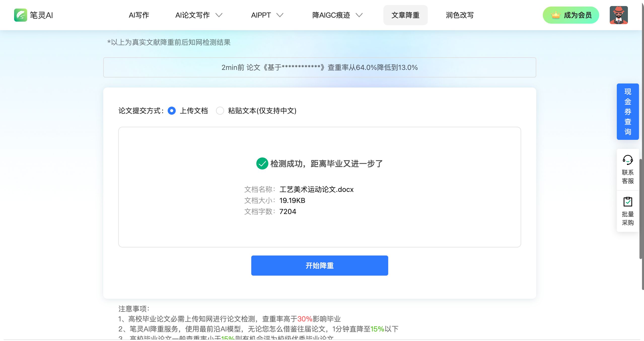Open the 降AIGC痕迹 menu label
The height and width of the screenshot is (341, 644).
[331, 15]
